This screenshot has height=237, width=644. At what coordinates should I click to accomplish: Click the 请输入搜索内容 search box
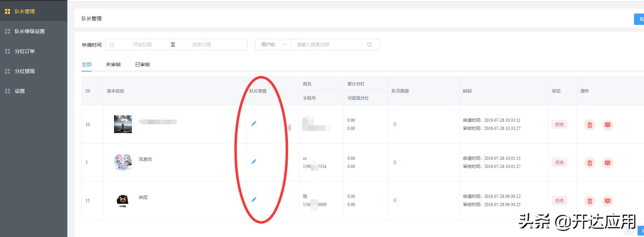(330, 44)
